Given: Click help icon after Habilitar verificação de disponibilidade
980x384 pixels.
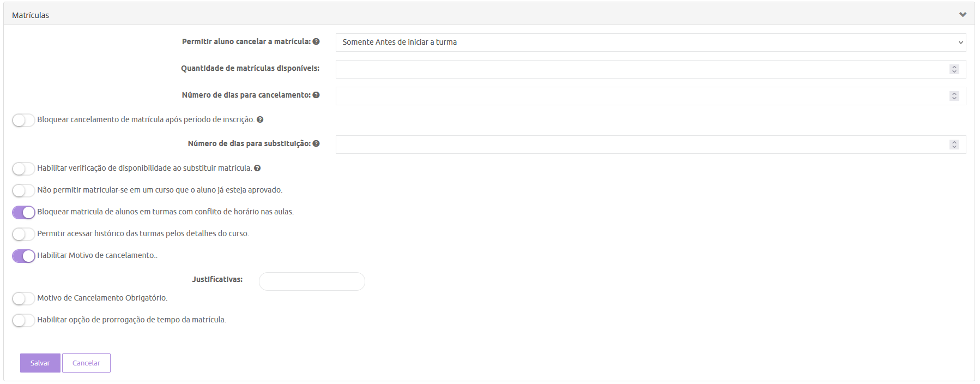Looking at the screenshot, I should (257, 168).
